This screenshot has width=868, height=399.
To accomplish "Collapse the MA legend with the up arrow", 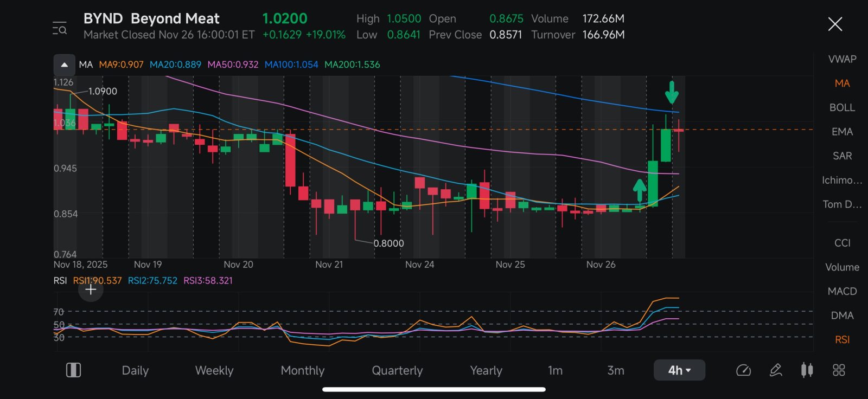I will point(64,65).
